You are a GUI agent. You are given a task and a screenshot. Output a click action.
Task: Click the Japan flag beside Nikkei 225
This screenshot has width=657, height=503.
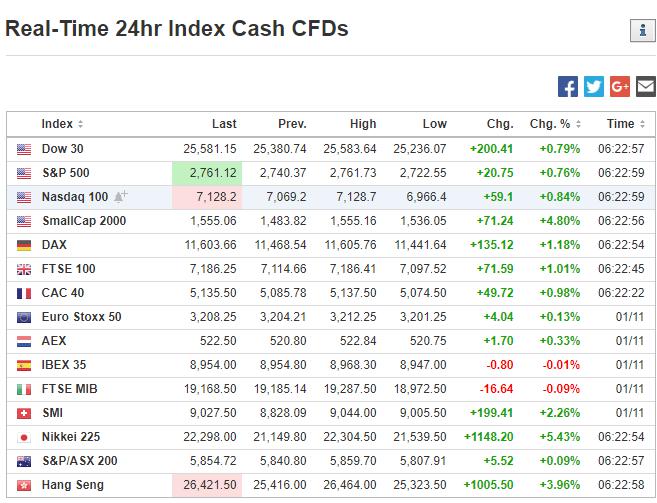point(24,437)
